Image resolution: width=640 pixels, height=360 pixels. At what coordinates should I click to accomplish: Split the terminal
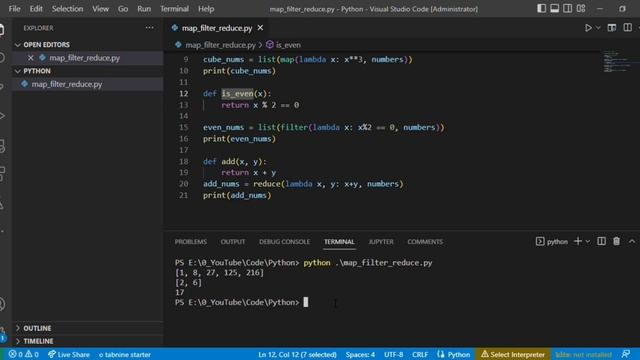click(x=601, y=241)
